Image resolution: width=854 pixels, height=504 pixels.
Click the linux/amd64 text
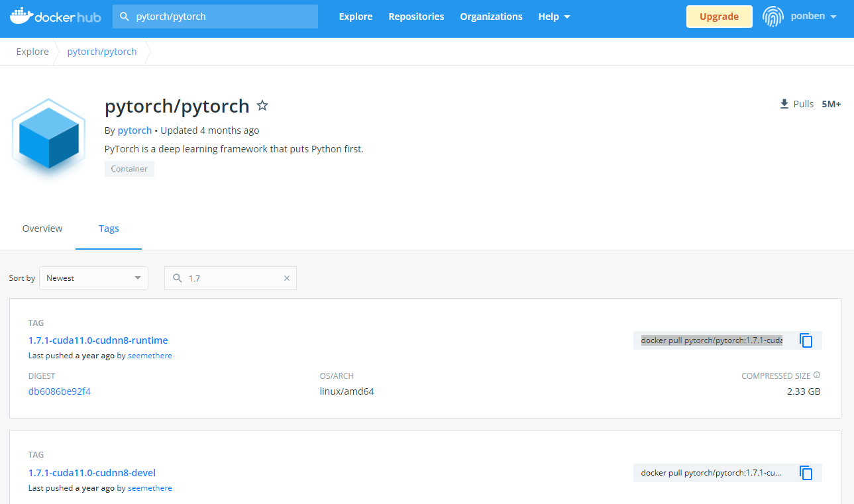[x=347, y=391]
